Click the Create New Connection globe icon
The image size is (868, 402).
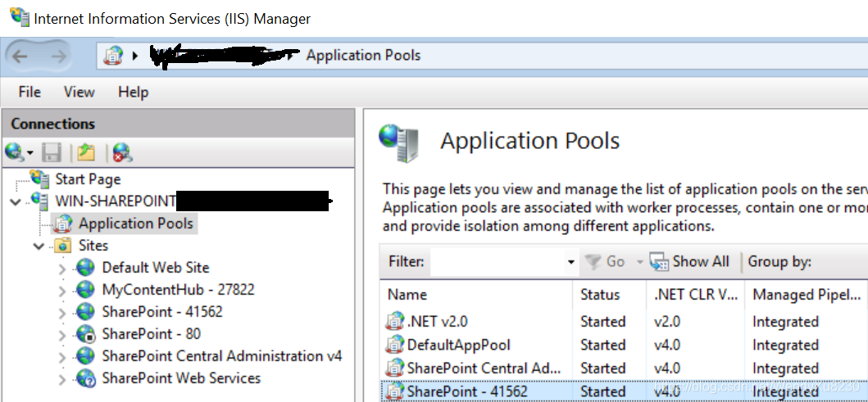coord(16,152)
